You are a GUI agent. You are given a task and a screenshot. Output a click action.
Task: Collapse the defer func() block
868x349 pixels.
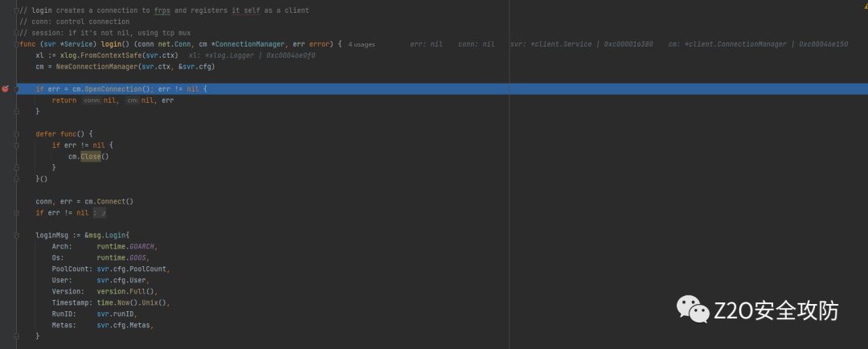click(x=17, y=134)
